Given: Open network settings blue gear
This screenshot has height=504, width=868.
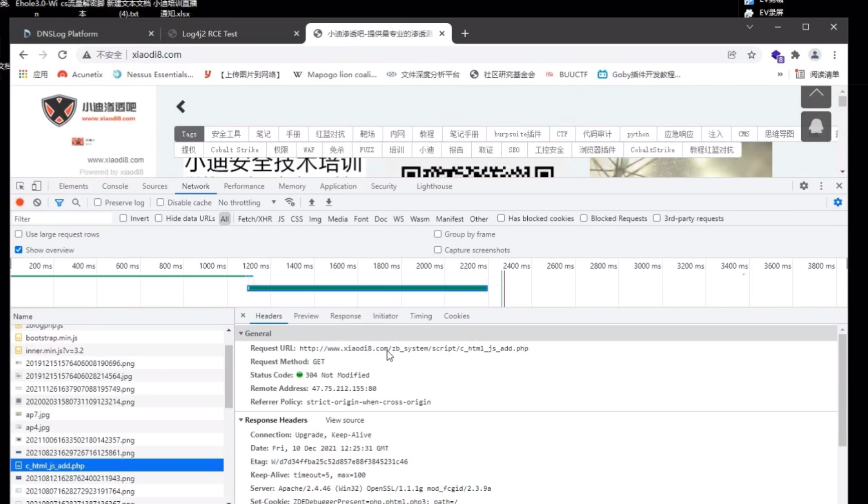Looking at the screenshot, I should click(838, 202).
